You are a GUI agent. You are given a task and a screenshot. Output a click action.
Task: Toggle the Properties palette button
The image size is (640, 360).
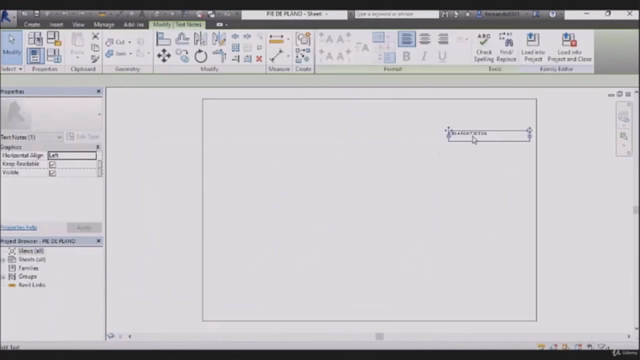pyautogui.click(x=35, y=56)
